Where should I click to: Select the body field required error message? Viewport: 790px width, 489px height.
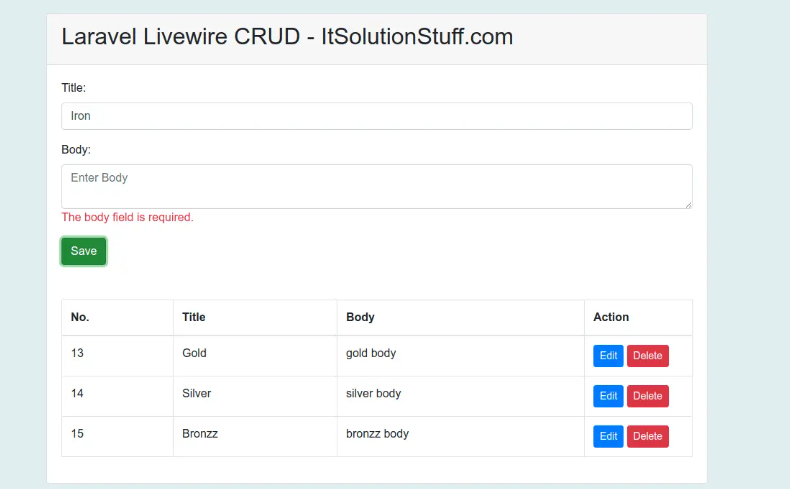pos(127,217)
